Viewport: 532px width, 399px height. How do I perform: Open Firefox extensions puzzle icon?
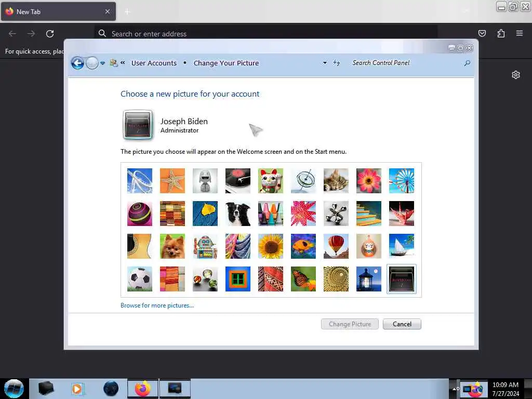(501, 33)
